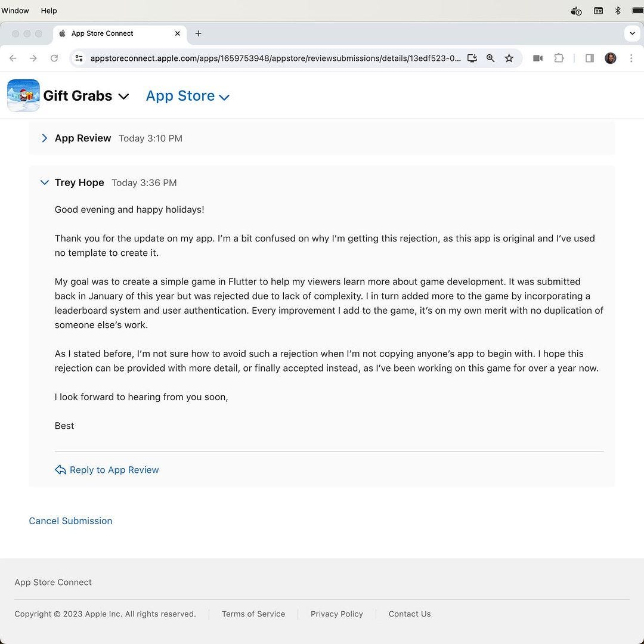
Task: Open the Chrome three-dot menu
Action: point(631,58)
